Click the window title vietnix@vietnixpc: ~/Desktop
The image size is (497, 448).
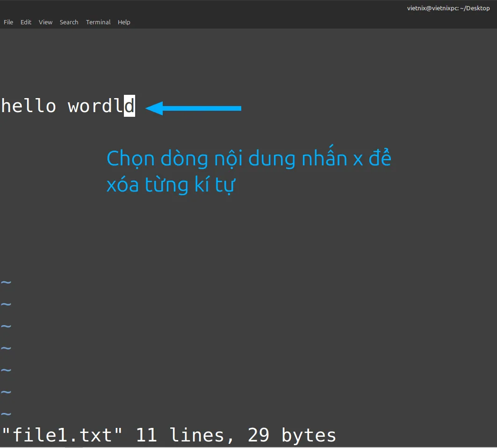448,8
